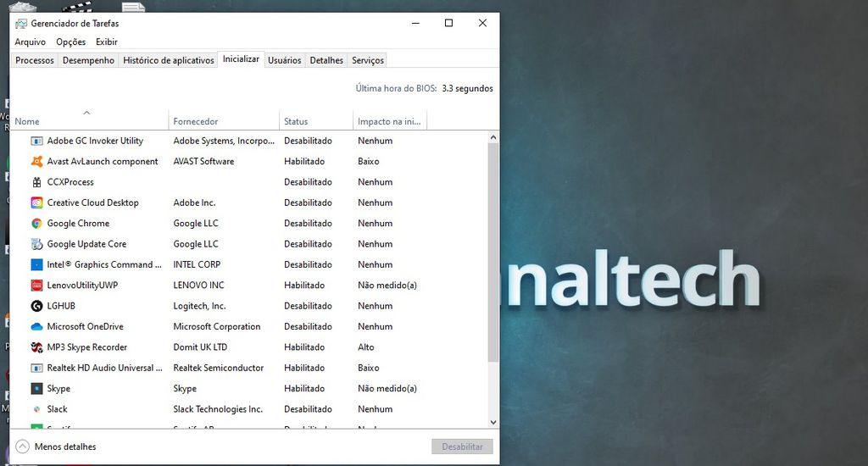Image resolution: width=868 pixels, height=466 pixels.
Task: Open the Histórico de aplicativos tab
Action: (169, 60)
